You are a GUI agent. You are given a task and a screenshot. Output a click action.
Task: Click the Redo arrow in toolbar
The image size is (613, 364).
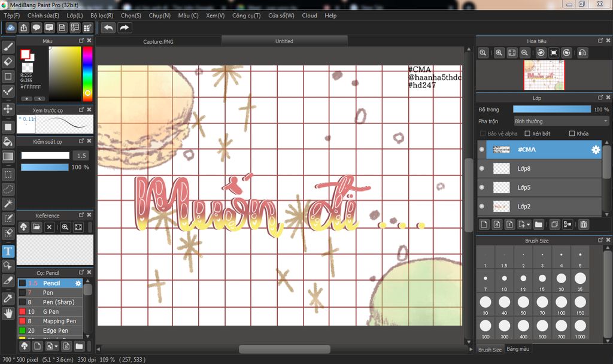tap(125, 28)
